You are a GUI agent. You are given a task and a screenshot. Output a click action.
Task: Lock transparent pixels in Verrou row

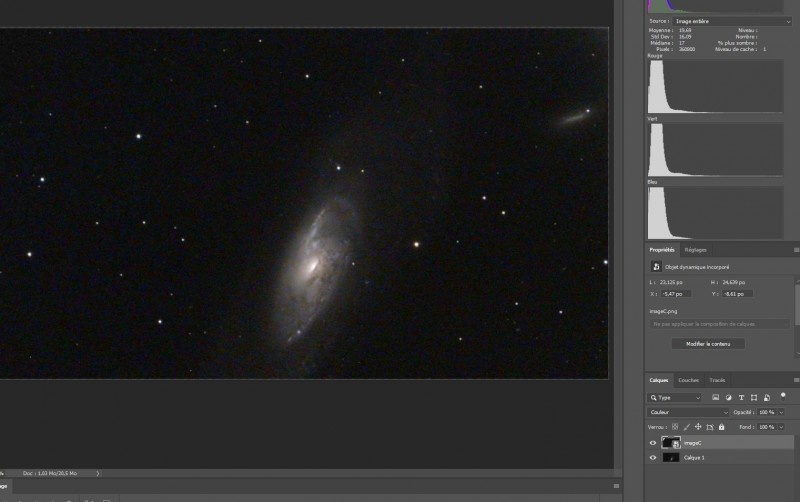pyautogui.click(x=675, y=427)
